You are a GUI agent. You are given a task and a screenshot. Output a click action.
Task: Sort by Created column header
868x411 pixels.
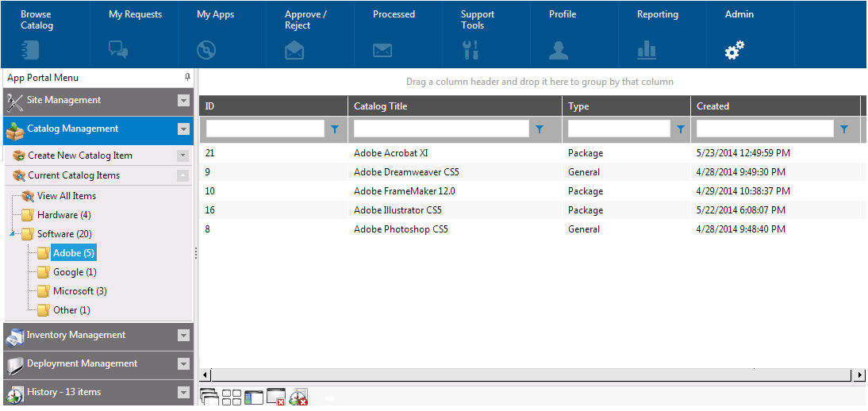[x=712, y=106]
